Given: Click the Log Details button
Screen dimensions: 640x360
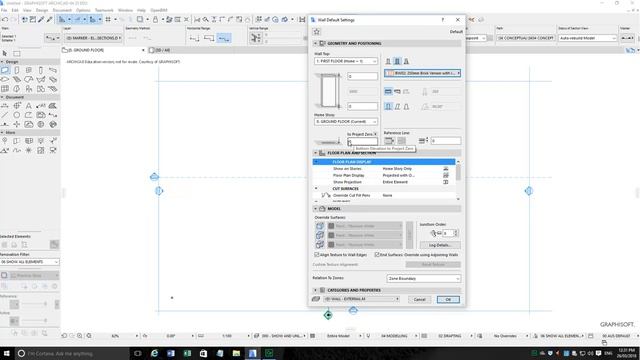Looking at the screenshot, I should pos(440,245).
